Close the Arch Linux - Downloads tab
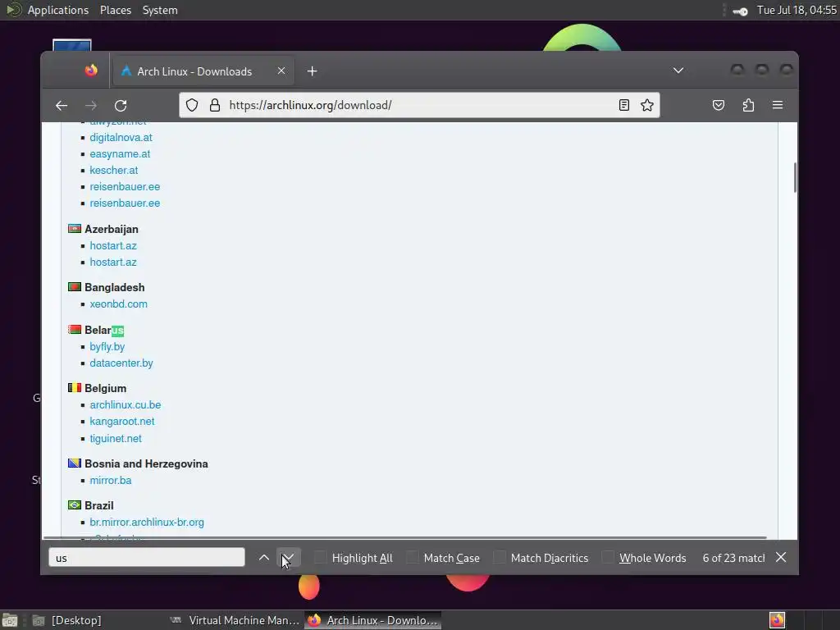 (x=281, y=71)
